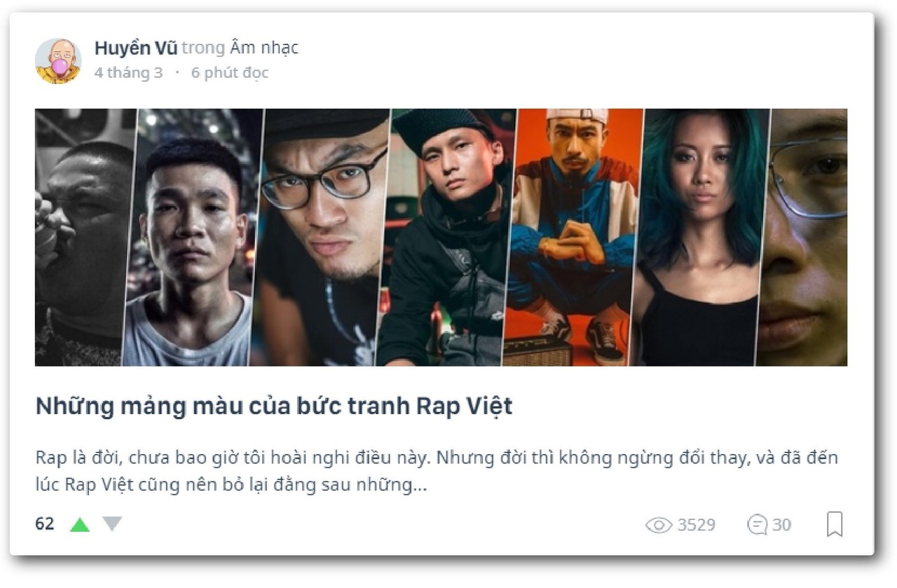897x588 pixels.
Task: Bookmark the Rap Việt article
Action: 834,524
